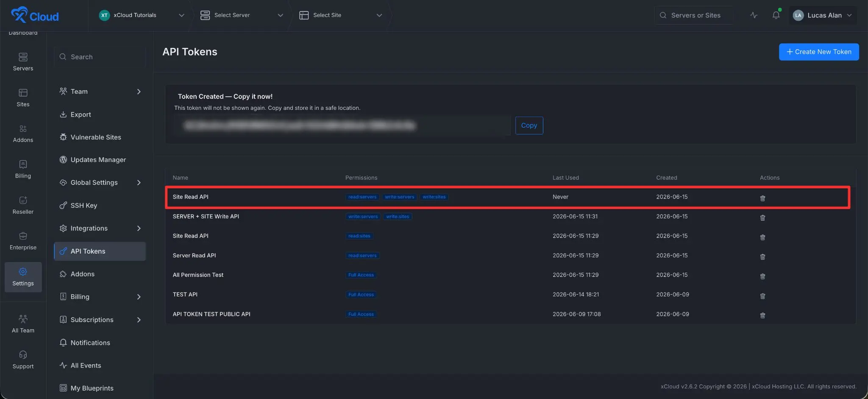Open the xCloud Tutorials team dropdown
868x399 pixels.
(x=141, y=15)
